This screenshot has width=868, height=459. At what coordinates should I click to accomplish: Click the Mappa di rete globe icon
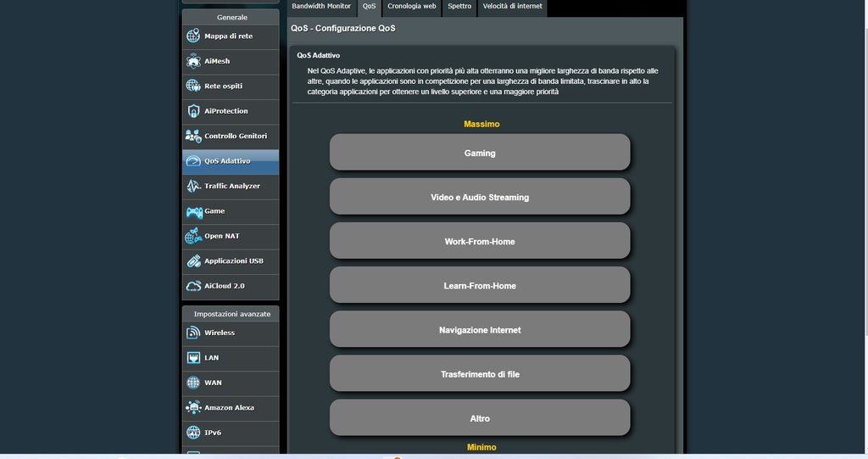[x=193, y=36]
